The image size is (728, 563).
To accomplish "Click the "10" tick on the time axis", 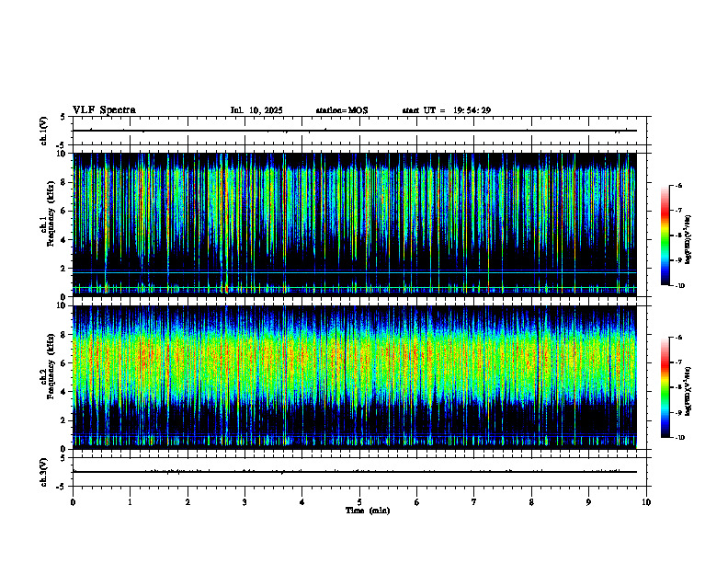I will pos(646,502).
